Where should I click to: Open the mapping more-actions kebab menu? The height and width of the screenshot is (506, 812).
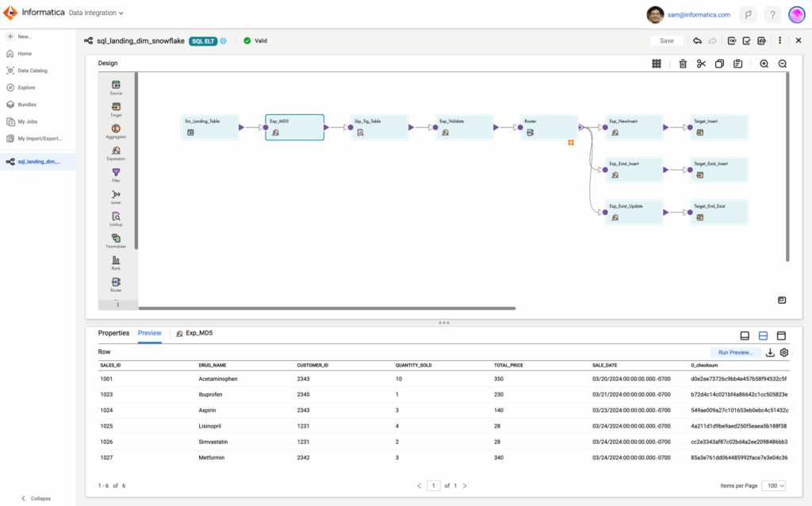[780, 40]
